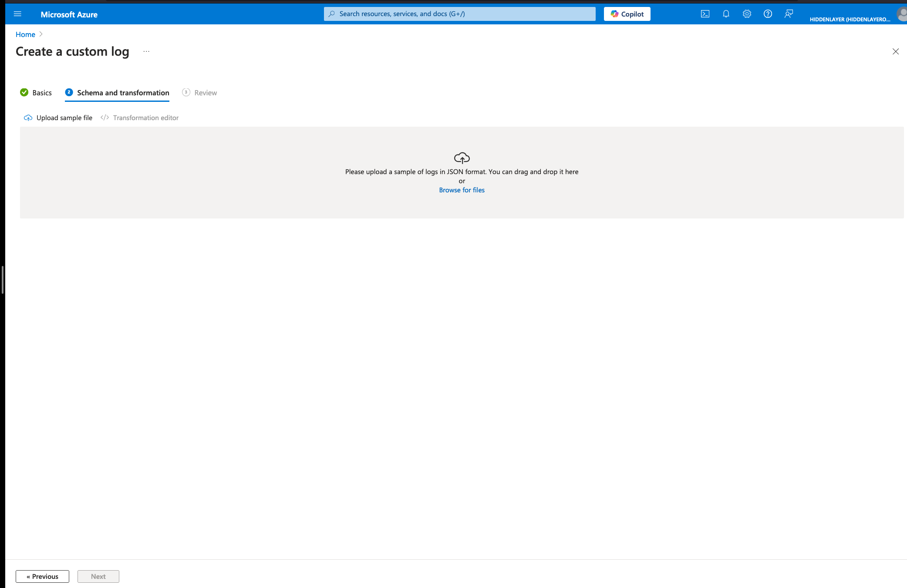The height and width of the screenshot is (588, 907).
Task: Click the cloud upload icon in the drop zone
Action: [x=462, y=158]
